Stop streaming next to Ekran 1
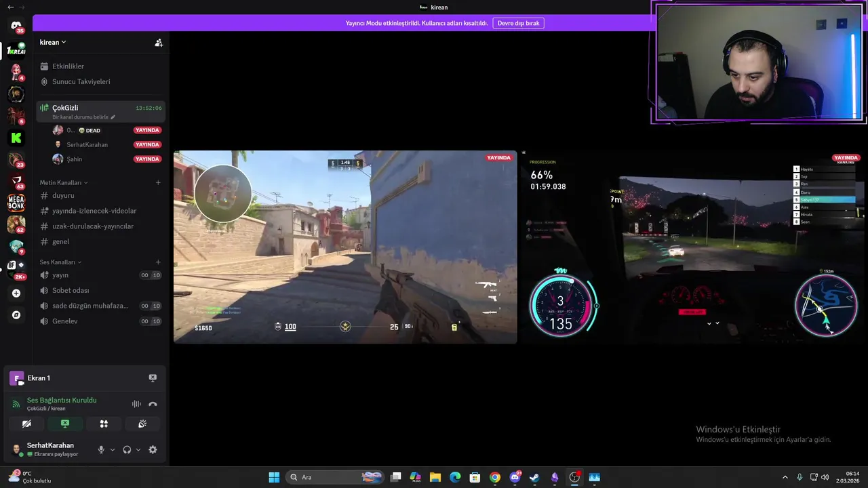The image size is (868, 488). point(153,378)
